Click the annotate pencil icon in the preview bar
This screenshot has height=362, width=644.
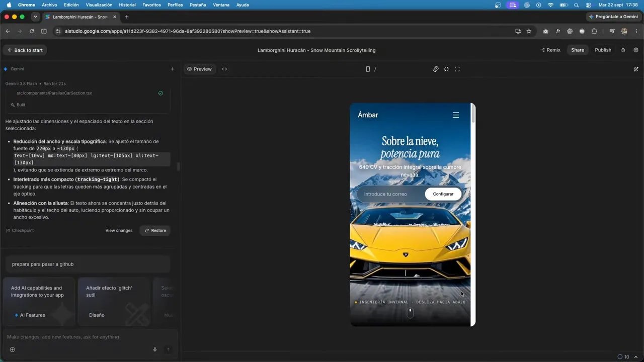click(636, 69)
